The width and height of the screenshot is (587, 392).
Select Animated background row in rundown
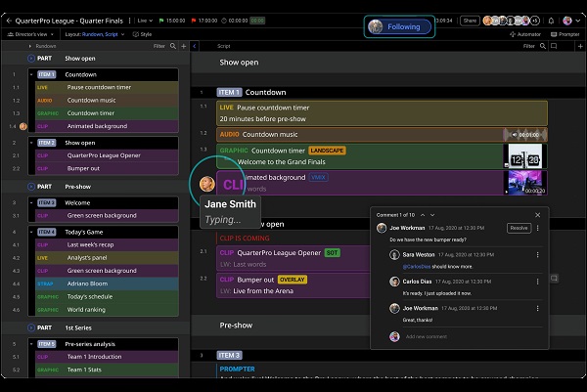tap(107, 126)
